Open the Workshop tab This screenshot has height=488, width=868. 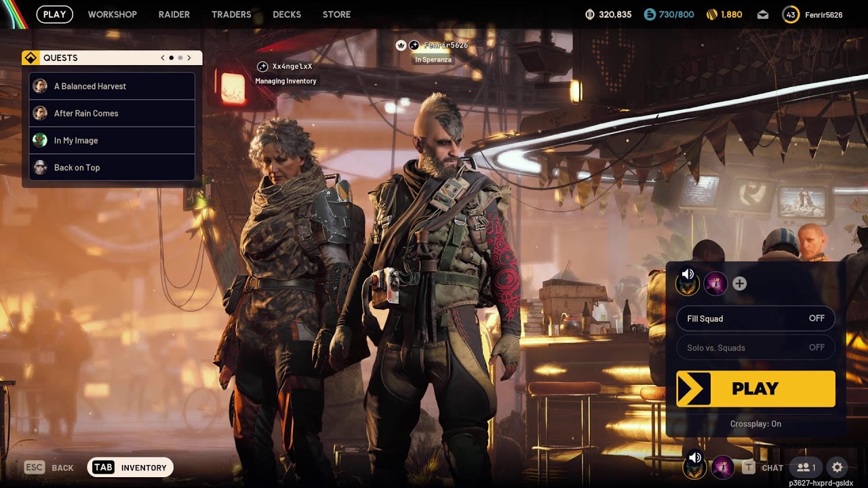(112, 14)
